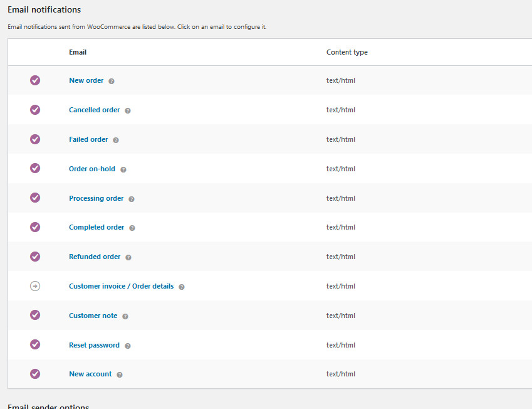Click the text/html value in New order row
This screenshot has height=409, width=532.
pyautogui.click(x=341, y=80)
